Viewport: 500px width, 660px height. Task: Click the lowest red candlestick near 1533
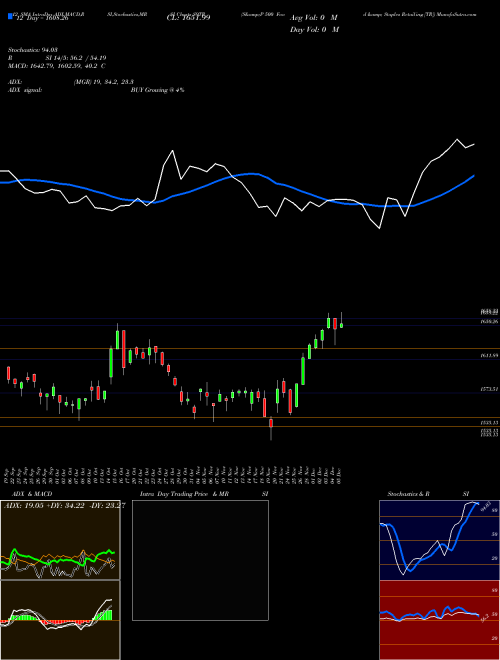tap(271, 428)
